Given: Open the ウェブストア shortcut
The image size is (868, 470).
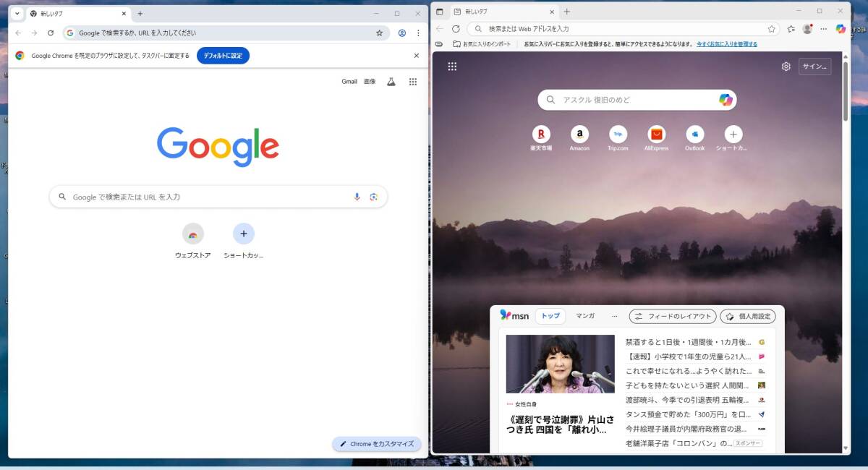Looking at the screenshot, I should click(193, 242).
